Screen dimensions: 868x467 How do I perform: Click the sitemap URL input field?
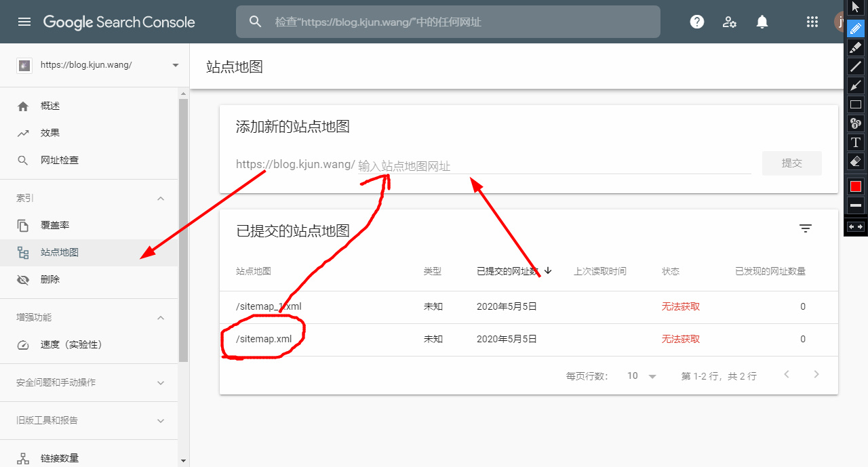point(554,165)
